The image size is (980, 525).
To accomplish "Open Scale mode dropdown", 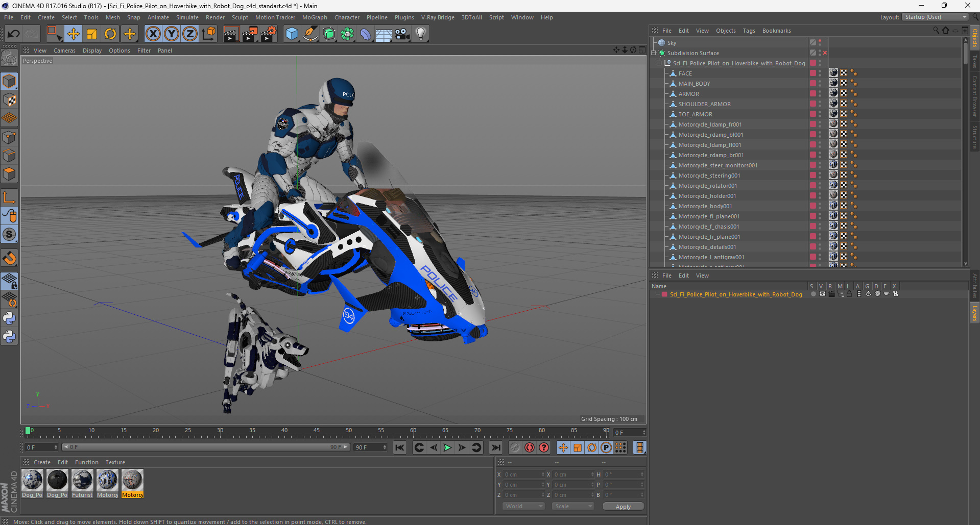I will (x=573, y=506).
